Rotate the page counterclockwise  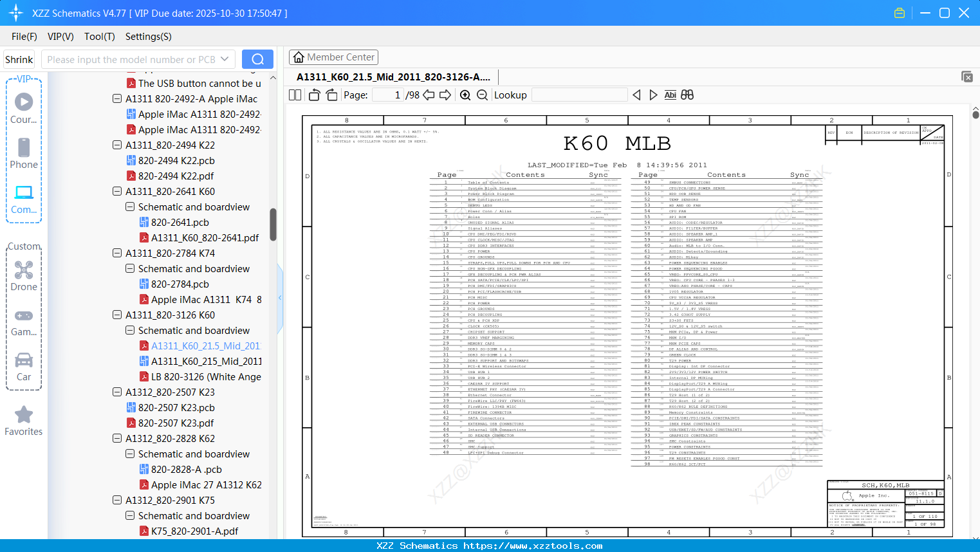(315, 95)
